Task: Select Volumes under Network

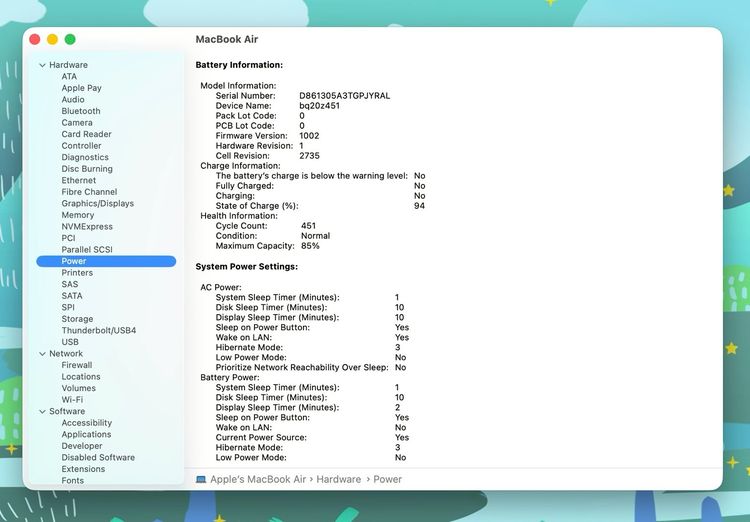Action: point(78,388)
